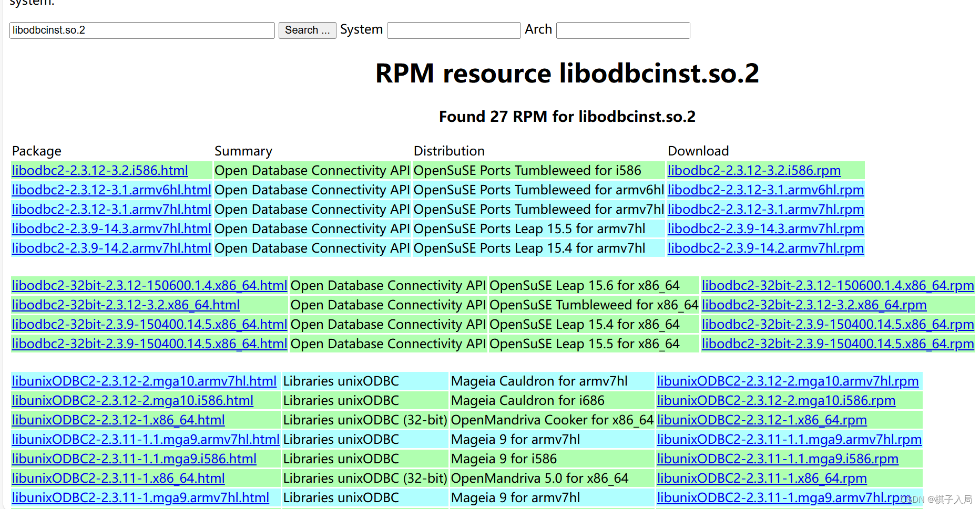Image resolution: width=980 pixels, height=509 pixels.
Task: Open libodbc2-2.3.12-3.1.armv6hl.html package page
Action: [x=111, y=190]
